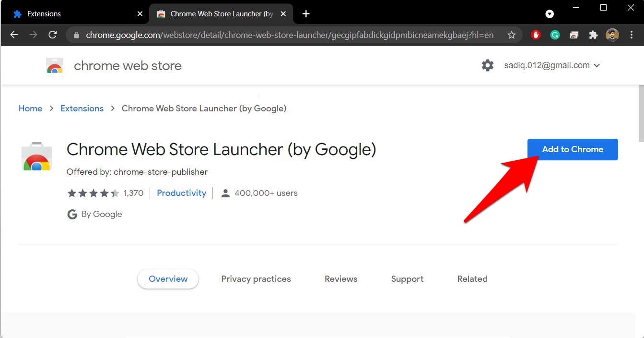The width and height of the screenshot is (644, 338).
Task: Open new tab with plus button
Action: [306, 14]
